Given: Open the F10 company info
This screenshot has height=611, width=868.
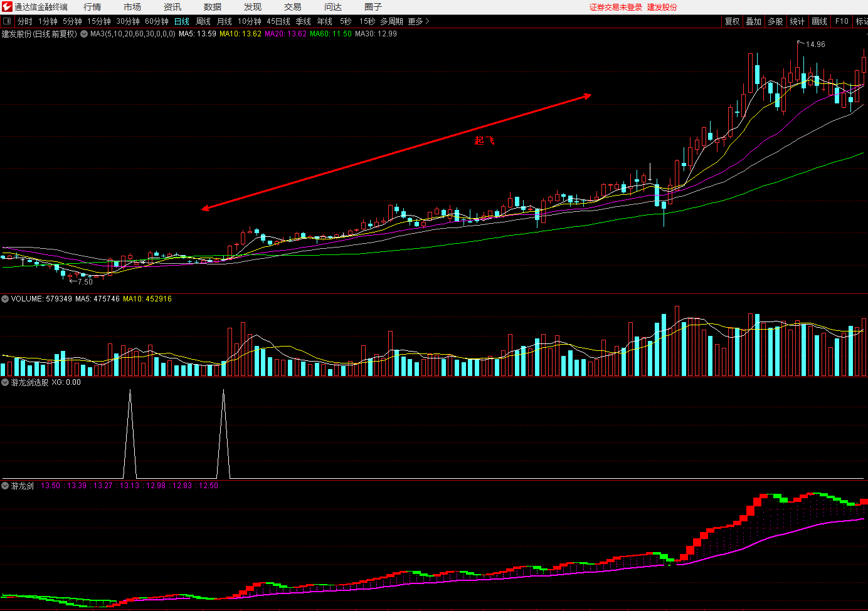Looking at the screenshot, I should 842,21.
